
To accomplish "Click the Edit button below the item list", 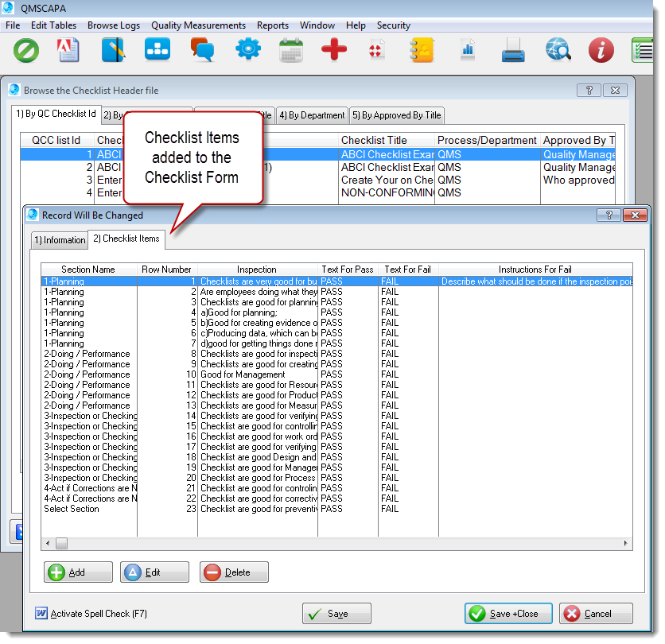I will 154,572.
